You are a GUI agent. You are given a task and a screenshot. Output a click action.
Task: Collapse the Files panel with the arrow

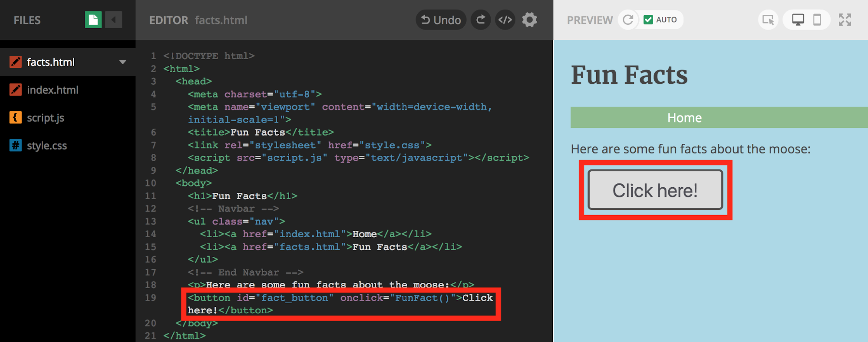(x=114, y=20)
